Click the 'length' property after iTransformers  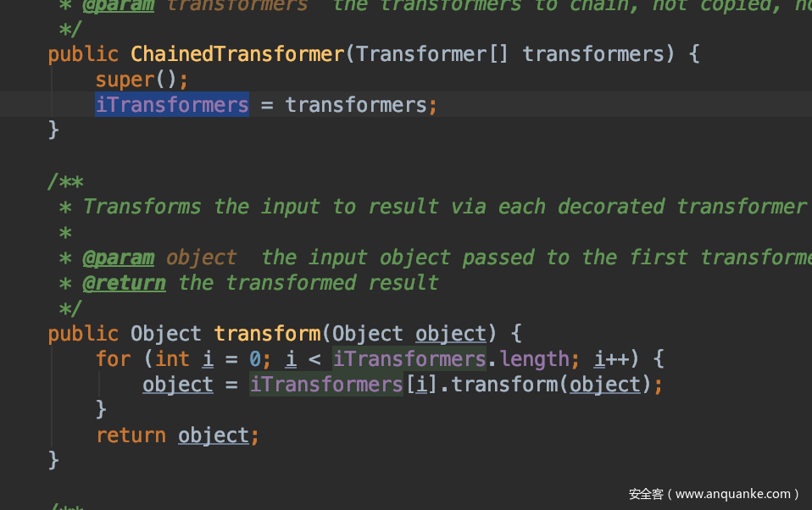[x=534, y=359]
